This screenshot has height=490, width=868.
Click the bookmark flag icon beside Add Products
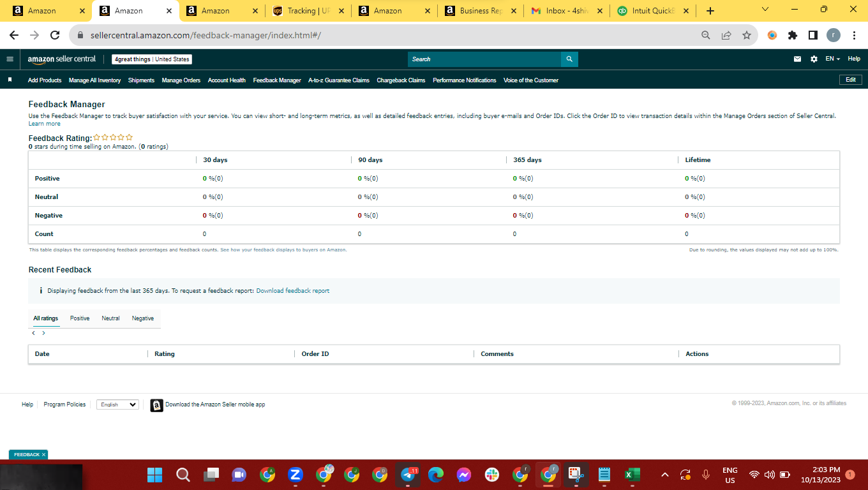tap(10, 80)
